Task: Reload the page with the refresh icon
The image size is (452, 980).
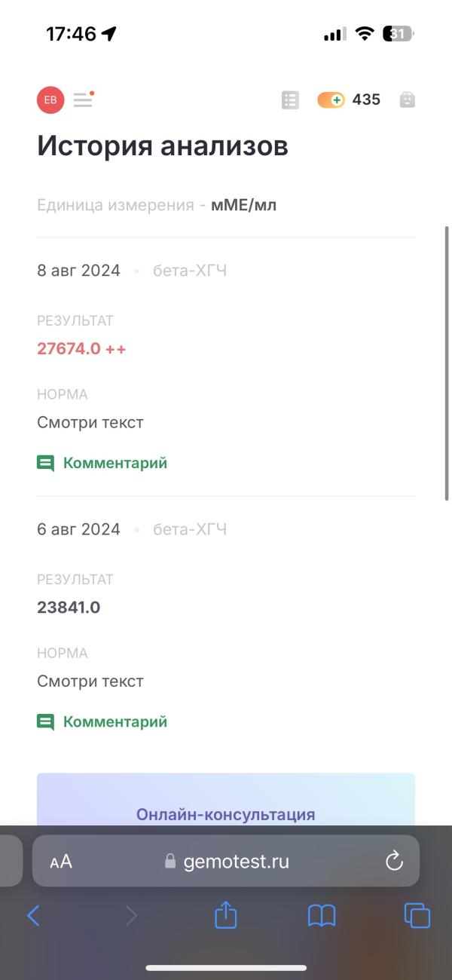Action: coord(394,861)
